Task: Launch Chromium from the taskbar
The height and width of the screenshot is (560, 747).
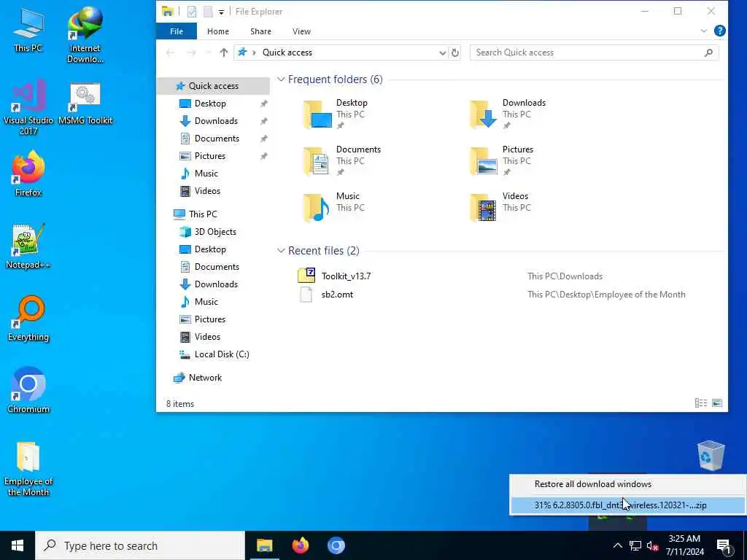Action: [x=336, y=545]
